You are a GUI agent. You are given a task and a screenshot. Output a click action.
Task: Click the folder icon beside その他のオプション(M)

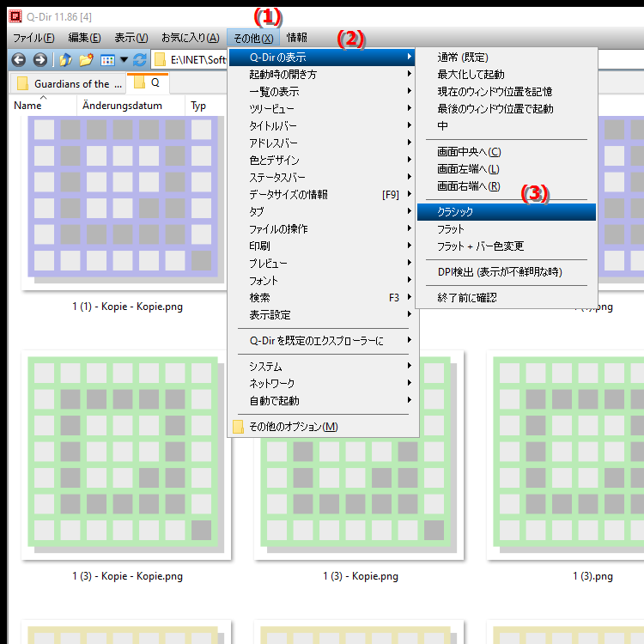click(x=238, y=427)
